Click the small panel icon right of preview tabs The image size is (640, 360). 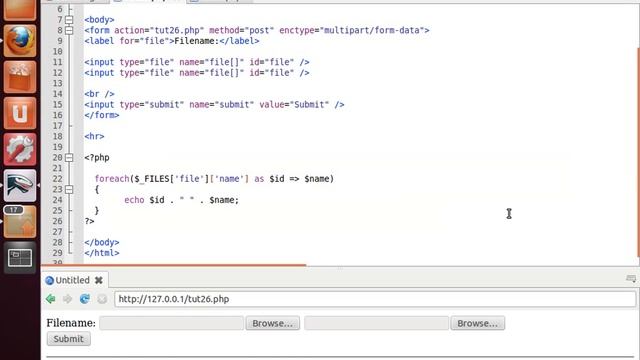pos(631,278)
